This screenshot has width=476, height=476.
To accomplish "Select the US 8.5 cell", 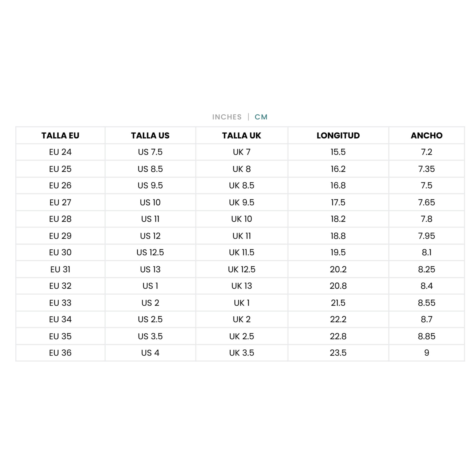I will click(150, 169).
